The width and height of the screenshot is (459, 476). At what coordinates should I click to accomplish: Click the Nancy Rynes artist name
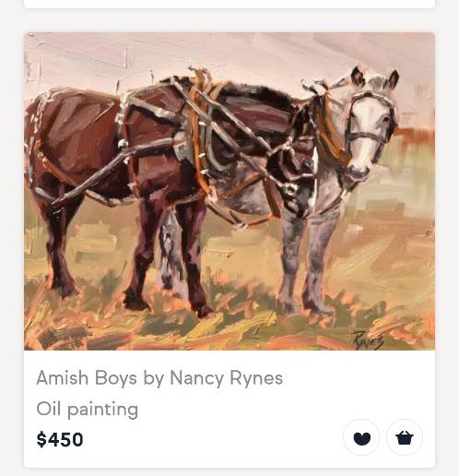point(226,378)
